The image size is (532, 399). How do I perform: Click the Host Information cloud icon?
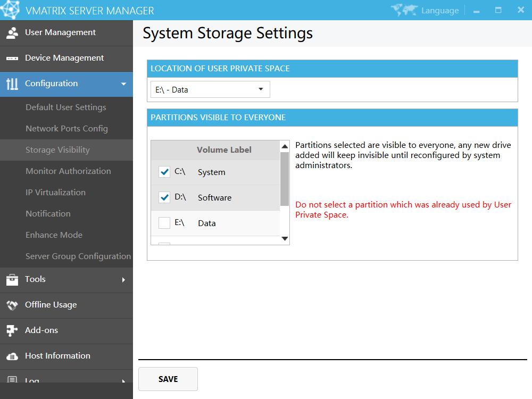(12, 356)
